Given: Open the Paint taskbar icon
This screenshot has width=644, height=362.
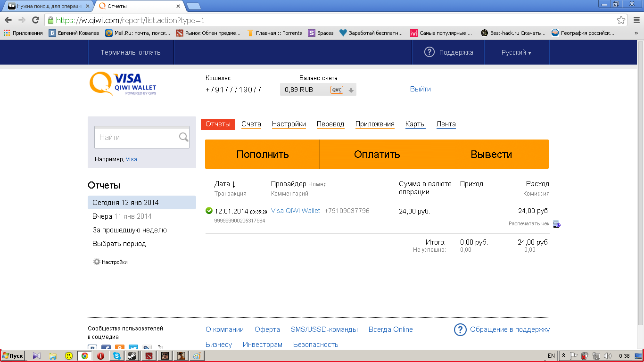Looking at the screenshot, I should (x=197, y=356).
